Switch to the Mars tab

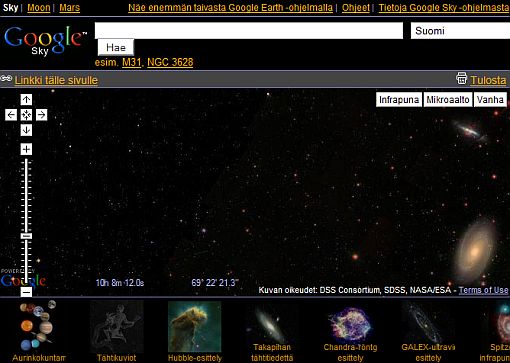click(x=69, y=7)
